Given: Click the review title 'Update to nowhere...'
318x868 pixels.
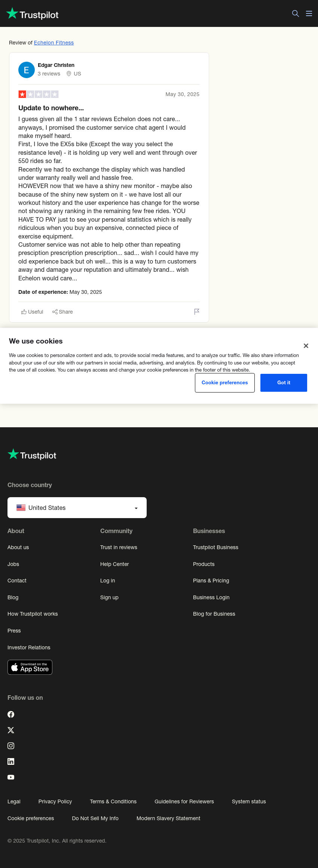Looking at the screenshot, I should coord(51,108).
